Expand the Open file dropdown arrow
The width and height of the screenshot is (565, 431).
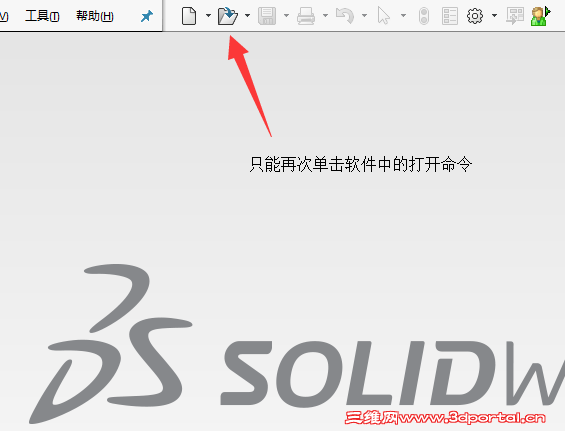248,15
